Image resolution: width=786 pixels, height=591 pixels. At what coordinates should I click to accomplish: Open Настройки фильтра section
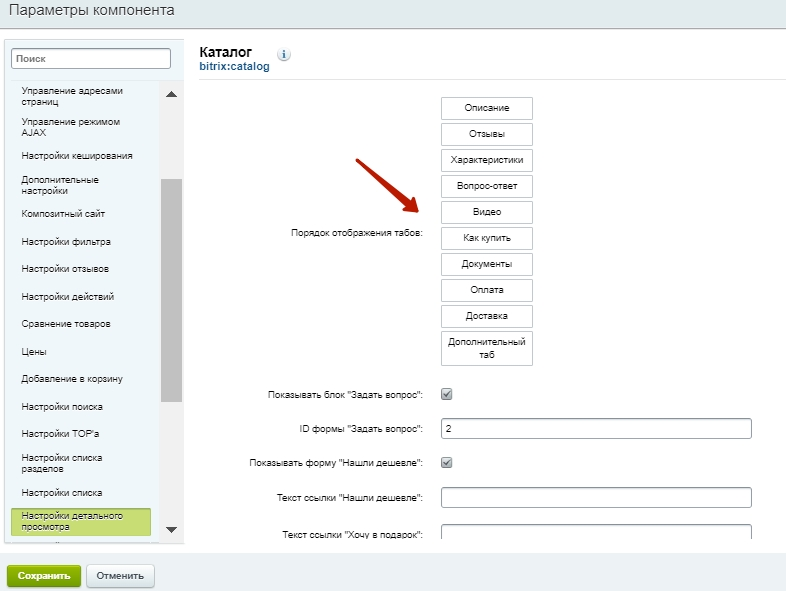66,242
